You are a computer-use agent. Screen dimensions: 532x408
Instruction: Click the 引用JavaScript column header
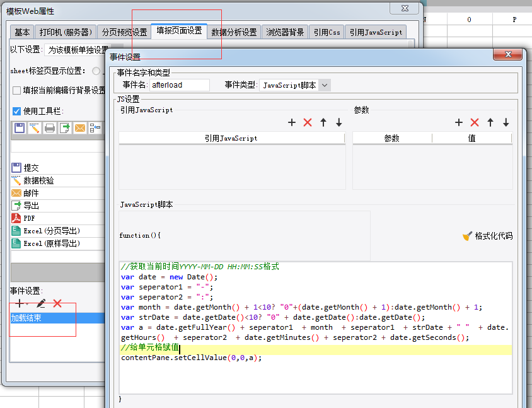pyautogui.click(x=232, y=138)
